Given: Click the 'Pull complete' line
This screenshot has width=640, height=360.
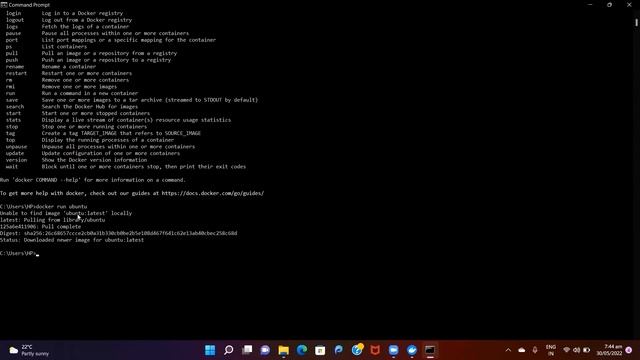Looking at the screenshot, I should [40, 227].
